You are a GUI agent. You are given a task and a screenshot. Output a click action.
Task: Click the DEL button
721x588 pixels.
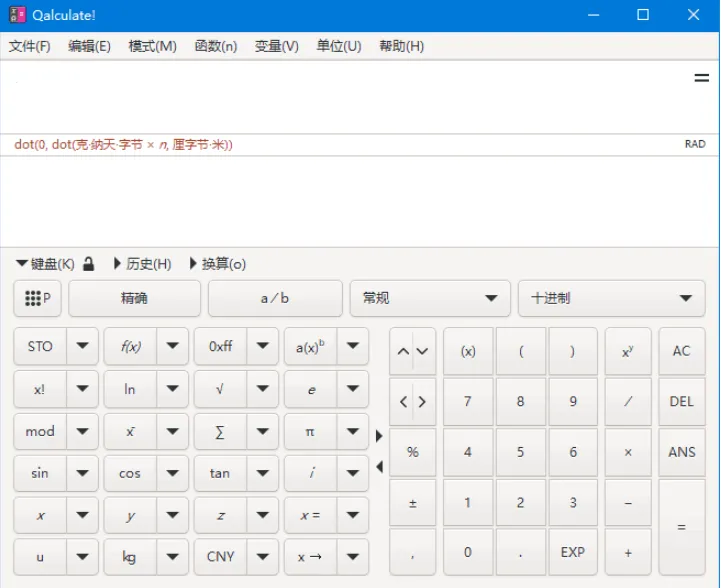click(681, 402)
